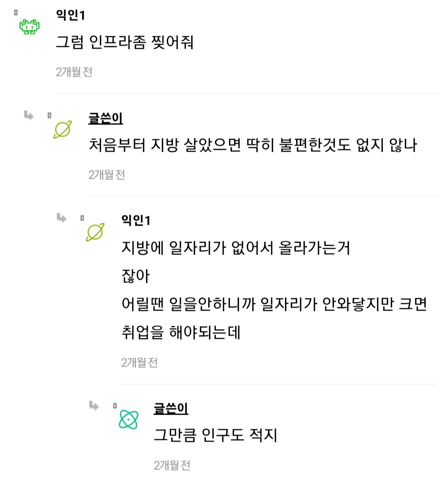
Task: Select the reply '처음부터 지방 살았으면…'
Action: [252, 145]
